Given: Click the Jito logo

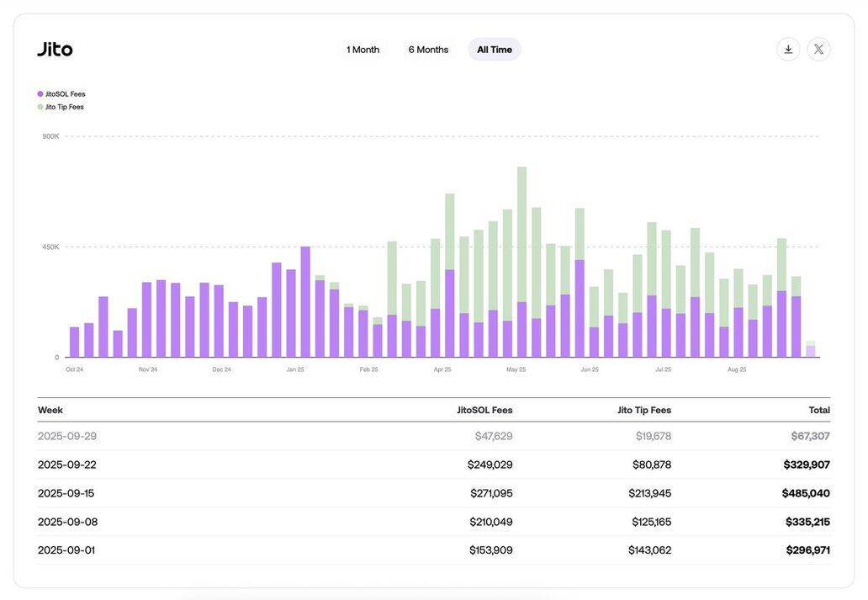Looking at the screenshot, I should (56, 50).
